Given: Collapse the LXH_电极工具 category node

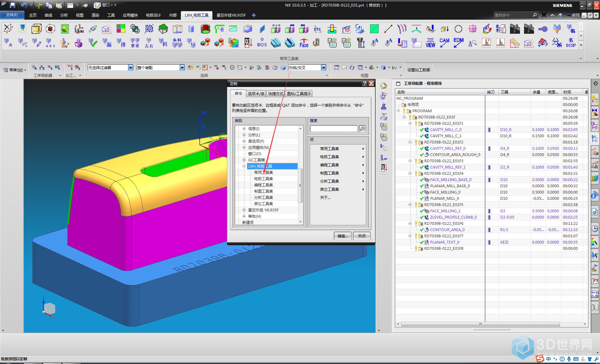Looking at the screenshot, I should point(244,166).
